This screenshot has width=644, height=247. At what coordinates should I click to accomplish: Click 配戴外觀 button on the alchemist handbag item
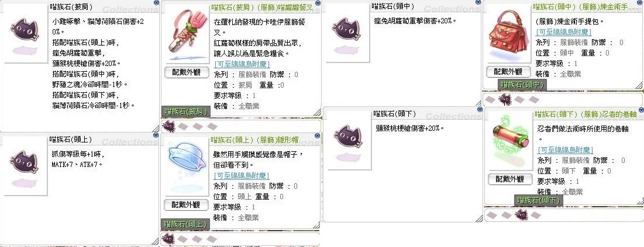[x=508, y=71]
